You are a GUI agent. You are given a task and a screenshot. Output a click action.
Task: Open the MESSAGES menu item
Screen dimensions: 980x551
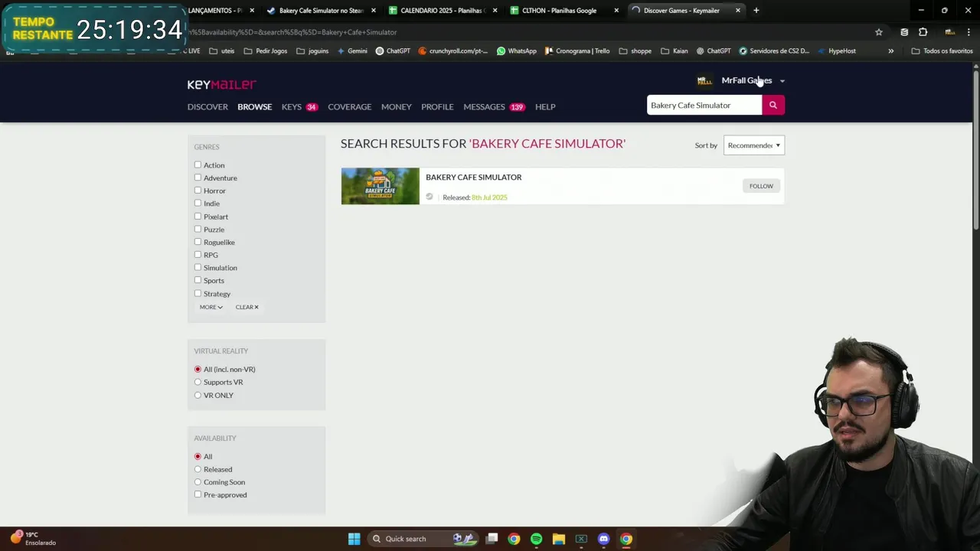(x=494, y=106)
